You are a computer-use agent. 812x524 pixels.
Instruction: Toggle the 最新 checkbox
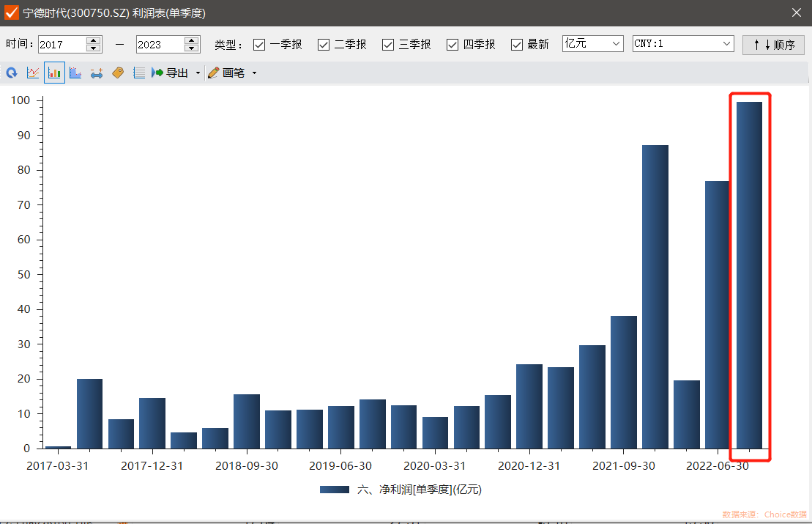[x=517, y=45]
